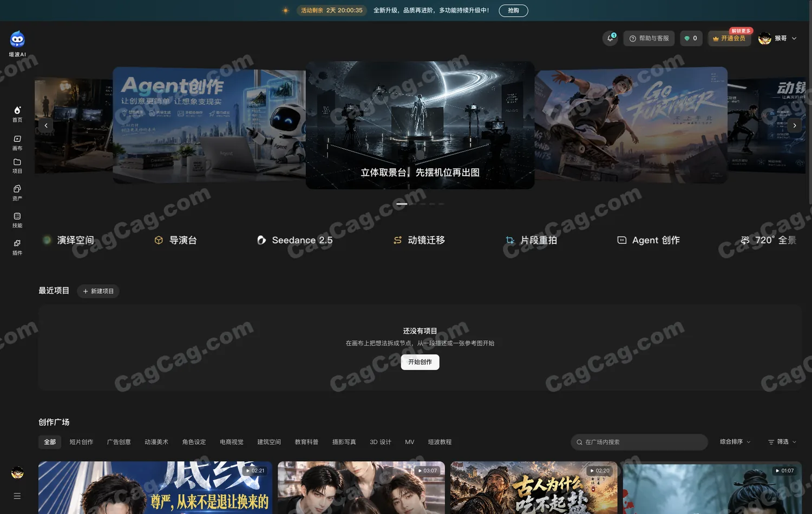Click the 开通会员 membership button
The width and height of the screenshot is (812, 514).
[x=729, y=38]
